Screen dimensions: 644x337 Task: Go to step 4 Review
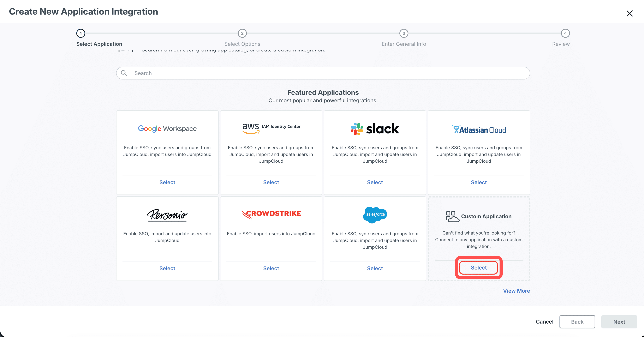pyautogui.click(x=565, y=33)
